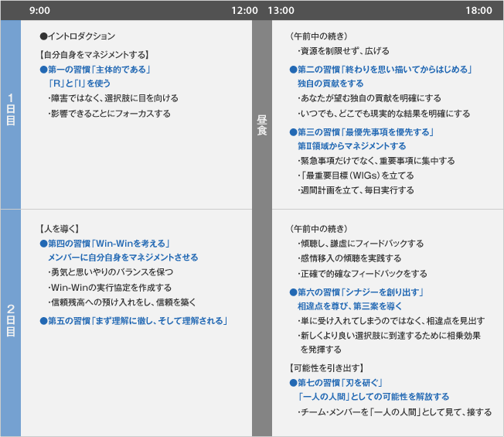
Task: Click 第二の習慣「終わりを思い描いてからはじめる」 heading
Action: [x=380, y=70]
